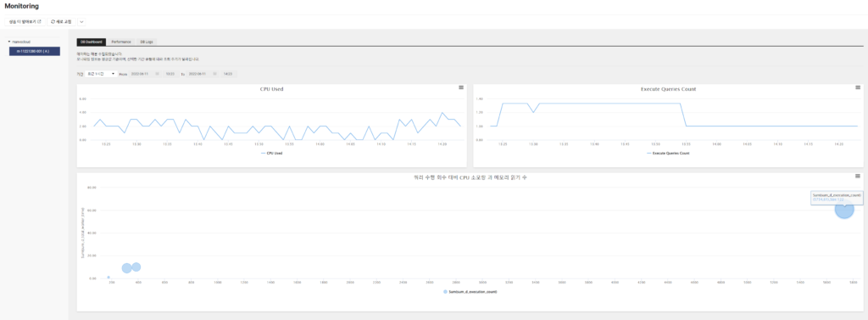Click the large bubble at far right

point(844,210)
